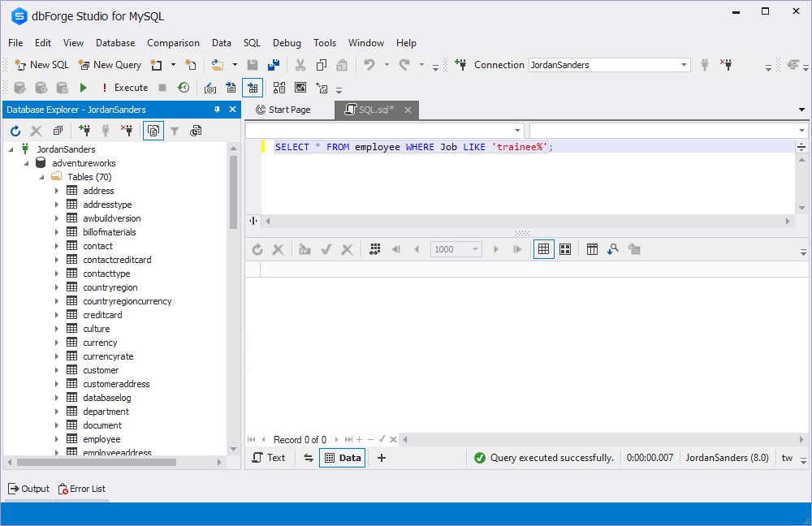Screen dimensions: 812x526
Task: Open the New Query type dropdown arrow
Action: [x=174, y=65]
